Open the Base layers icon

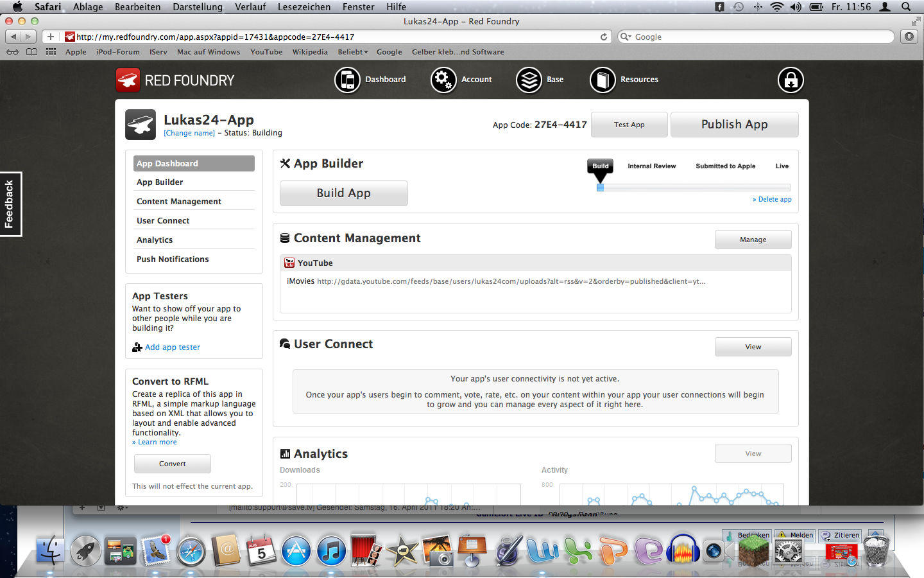(529, 80)
